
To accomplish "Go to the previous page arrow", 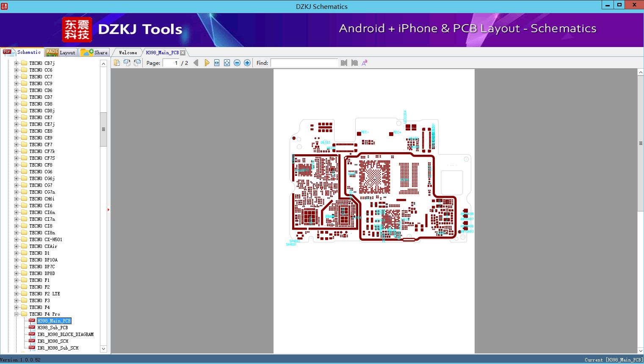I will coord(196,63).
